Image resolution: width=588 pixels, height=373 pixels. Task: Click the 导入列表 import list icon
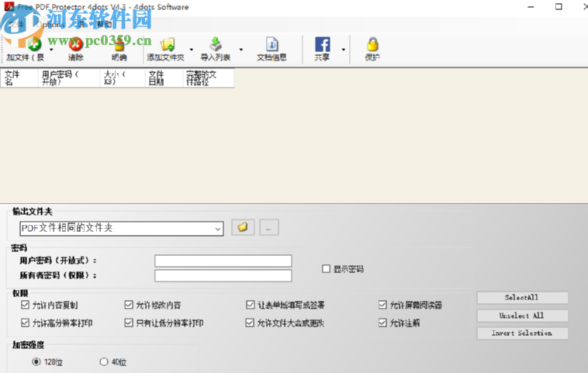(215, 44)
